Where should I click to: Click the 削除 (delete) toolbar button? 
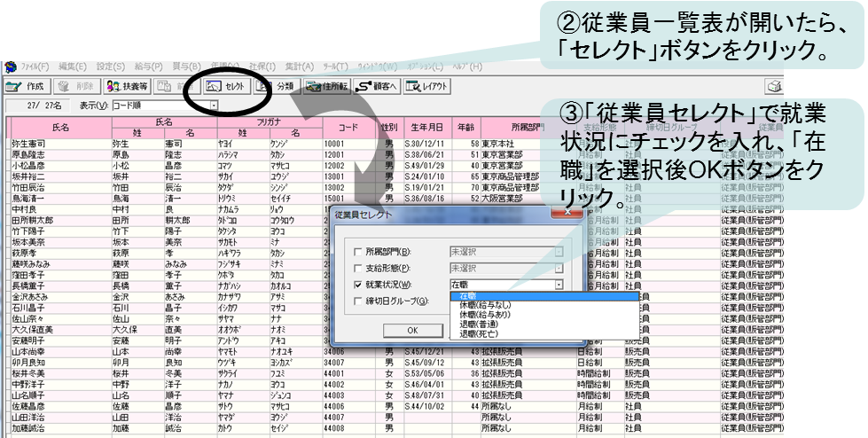(76, 86)
